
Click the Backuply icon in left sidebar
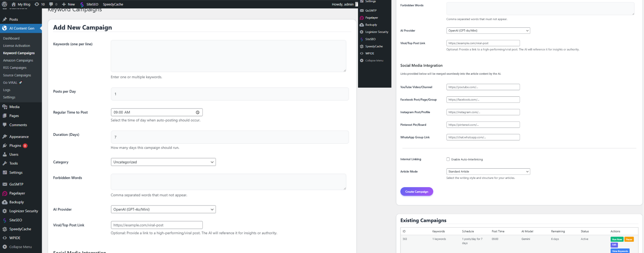coord(5,202)
